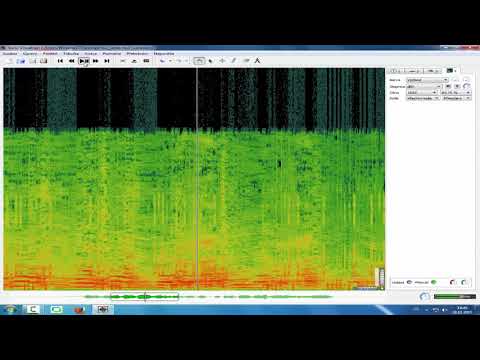Toggle constrain playback to selection
This screenshot has width=480, height=360.
click(x=123, y=61)
